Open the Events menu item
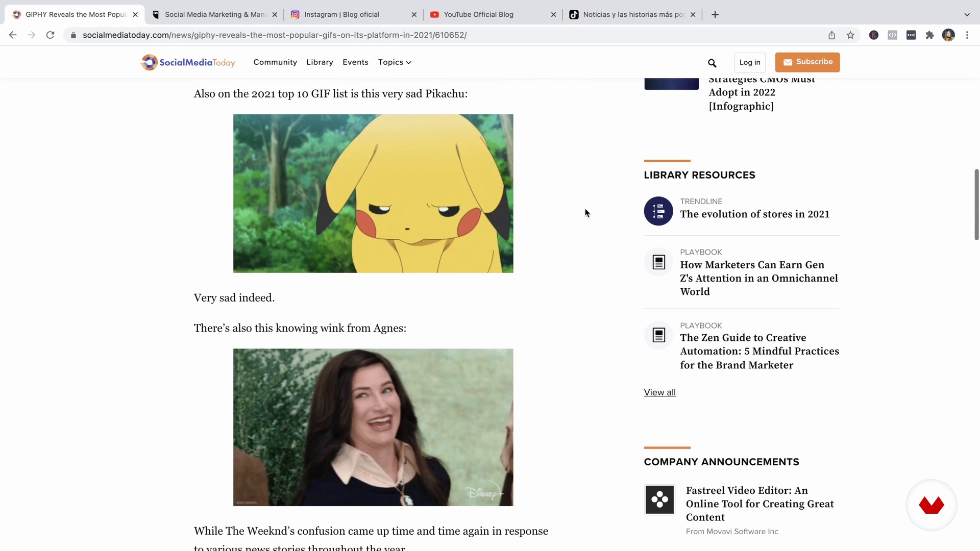This screenshot has width=980, height=551. [x=355, y=62]
